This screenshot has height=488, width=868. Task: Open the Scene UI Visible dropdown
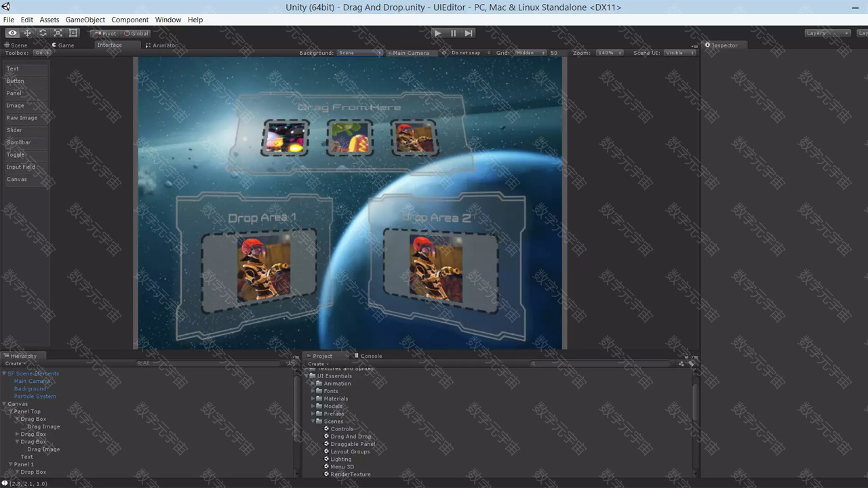pyautogui.click(x=680, y=53)
